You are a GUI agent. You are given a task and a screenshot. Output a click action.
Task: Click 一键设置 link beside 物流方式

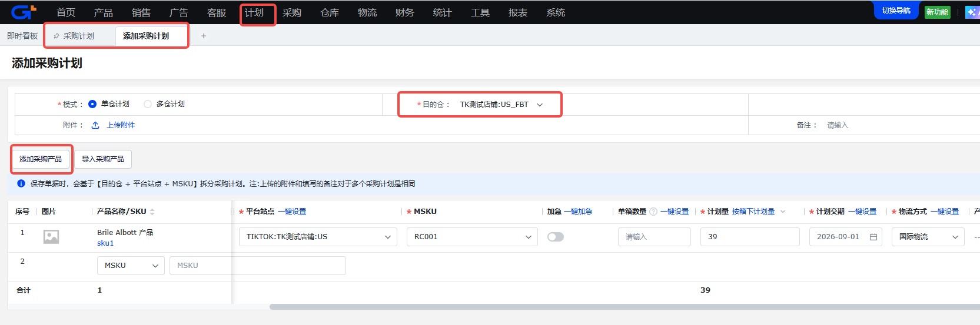(945, 212)
